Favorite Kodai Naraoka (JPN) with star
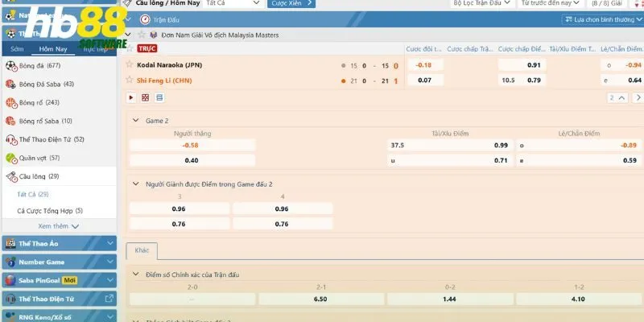Viewport: 644px width, 322px height. [130, 64]
